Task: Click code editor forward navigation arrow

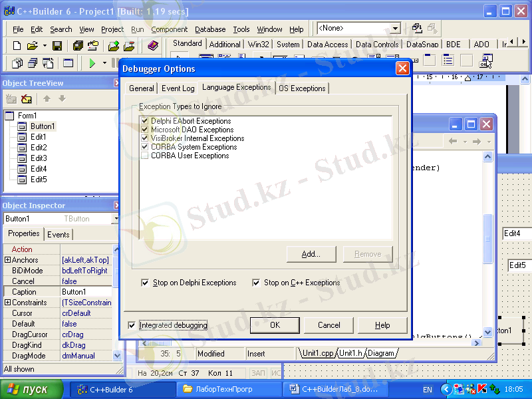Action: [477, 141]
